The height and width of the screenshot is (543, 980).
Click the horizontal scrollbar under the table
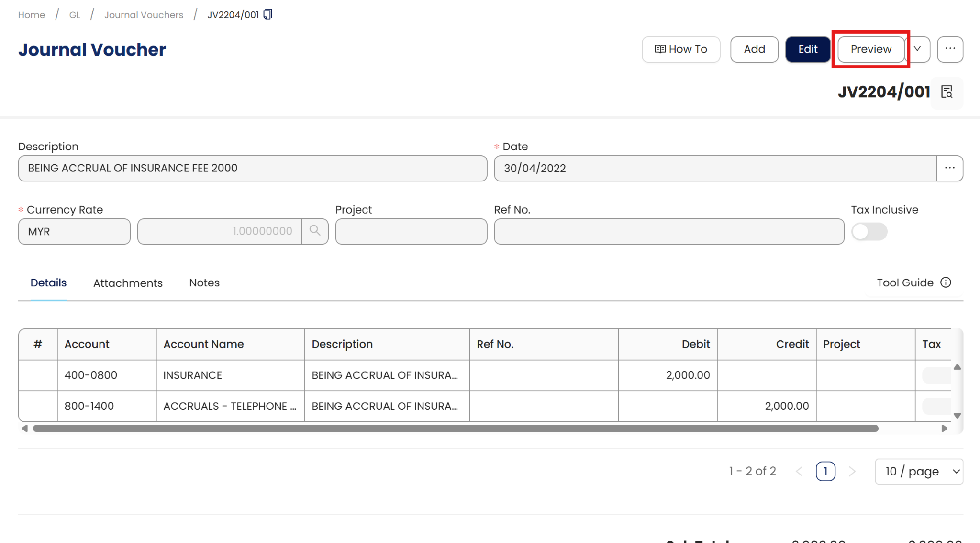(455, 429)
